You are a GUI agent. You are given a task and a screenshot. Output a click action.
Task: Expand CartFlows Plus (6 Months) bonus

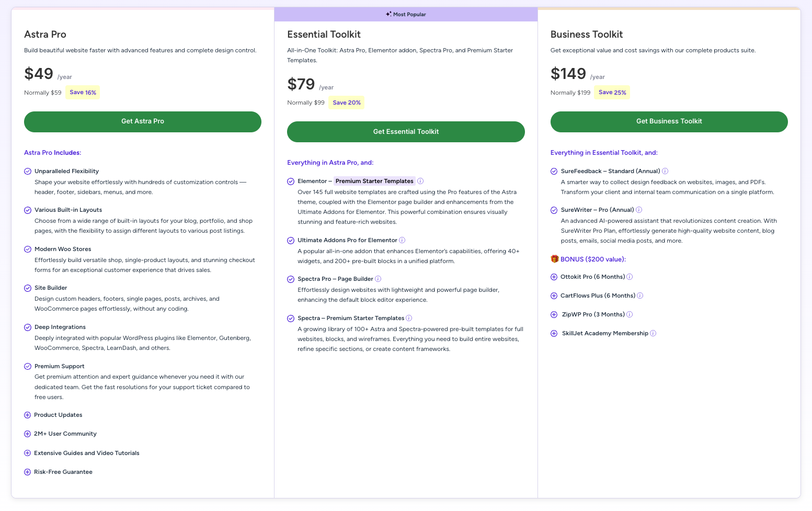(x=554, y=296)
